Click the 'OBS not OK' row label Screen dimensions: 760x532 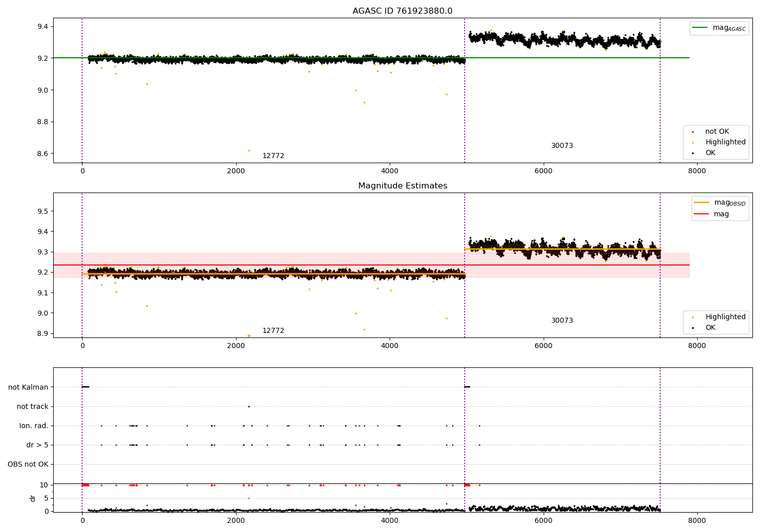click(28, 465)
